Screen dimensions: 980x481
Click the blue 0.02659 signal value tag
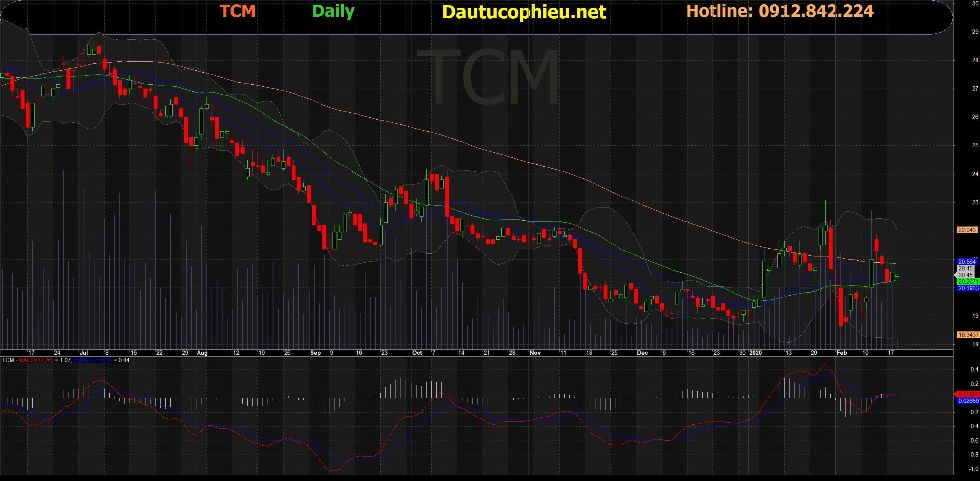[x=967, y=401]
